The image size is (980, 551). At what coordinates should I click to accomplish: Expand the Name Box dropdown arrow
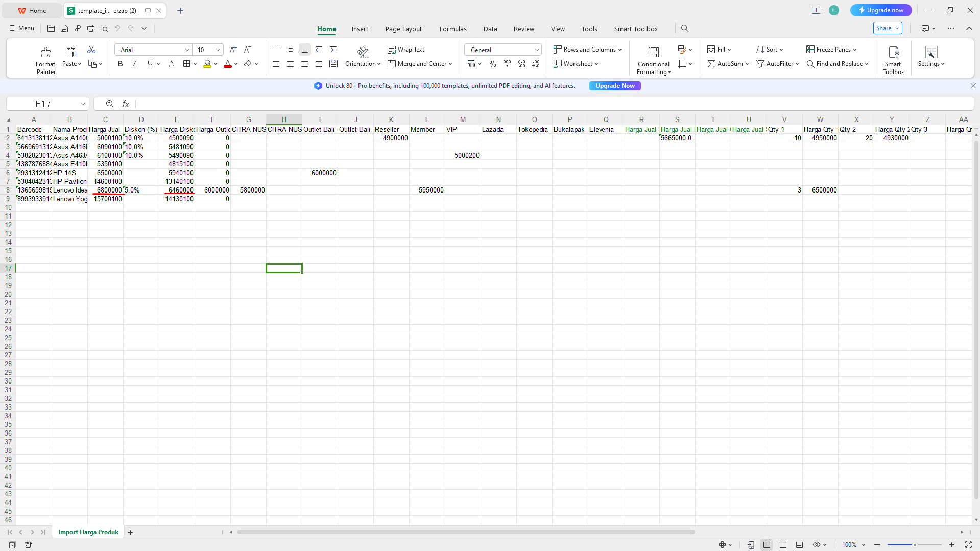tap(83, 104)
